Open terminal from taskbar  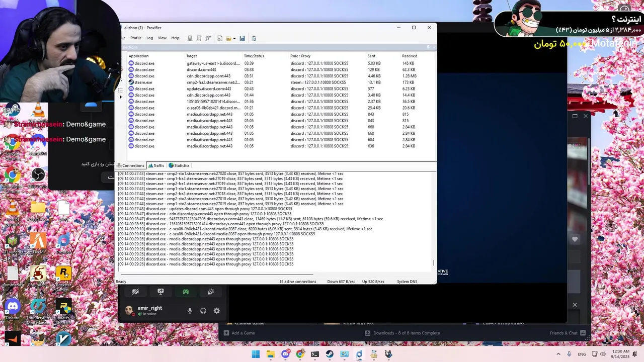click(315, 354)
